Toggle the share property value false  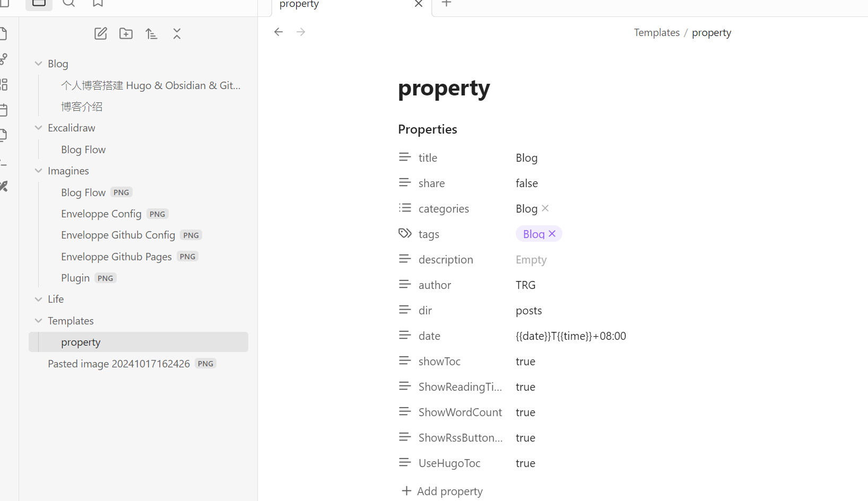tap(526, 183)
